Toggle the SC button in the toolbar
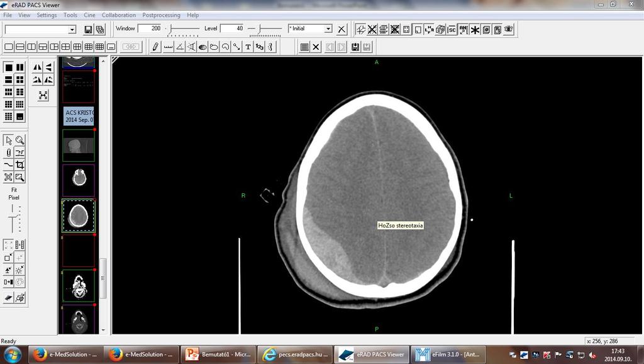This screenshot has width=644, height=364. pos(452,30)
